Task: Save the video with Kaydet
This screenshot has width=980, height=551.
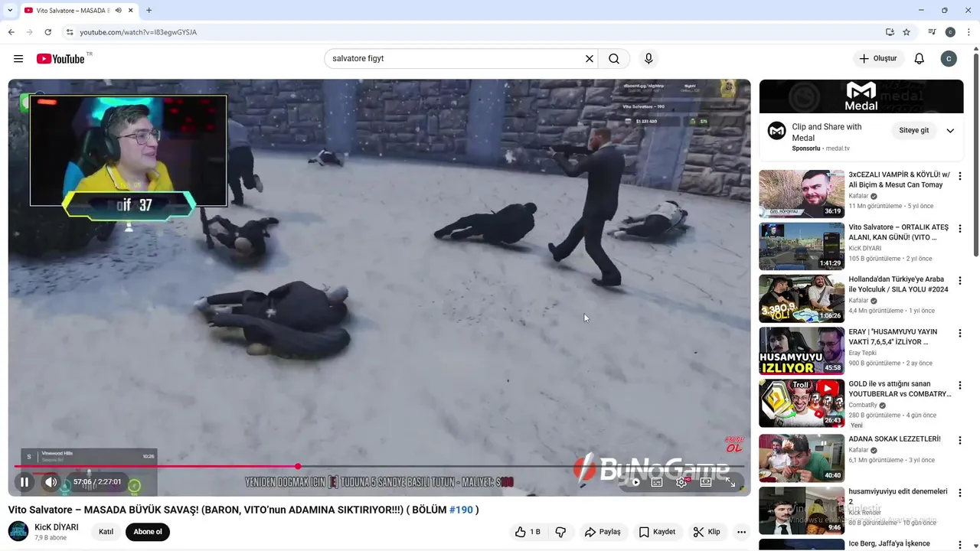Action: [x=658, y=532]
